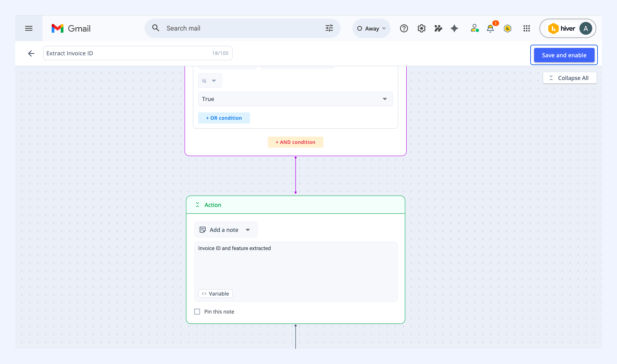Click the Hiver analytics icon beside the gear
The height and width of the screenshot is (364, 617).
click(438, 29)
